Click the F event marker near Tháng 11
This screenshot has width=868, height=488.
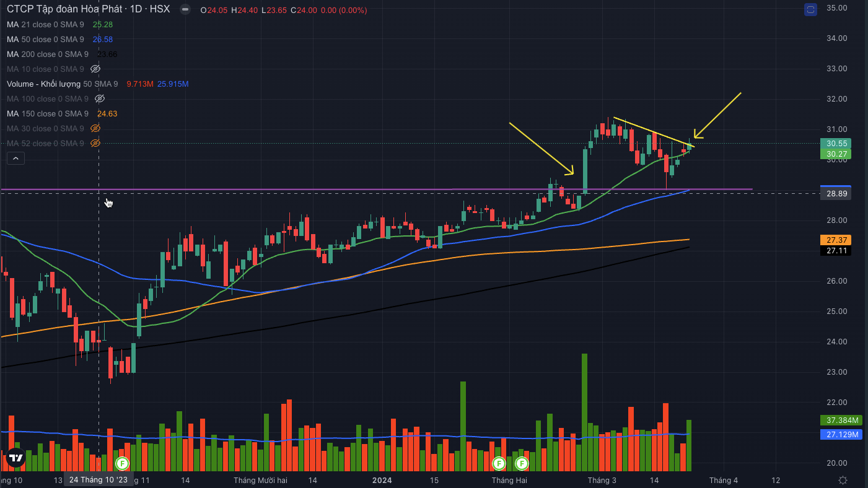pos(122,463)
